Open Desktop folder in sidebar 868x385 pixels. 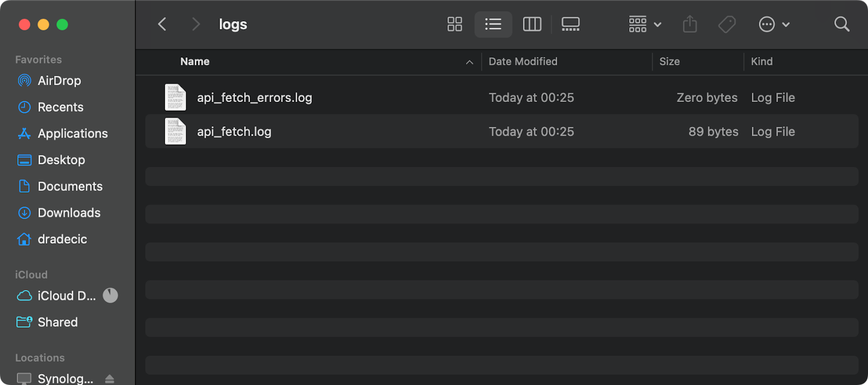[x=61, y=160]
